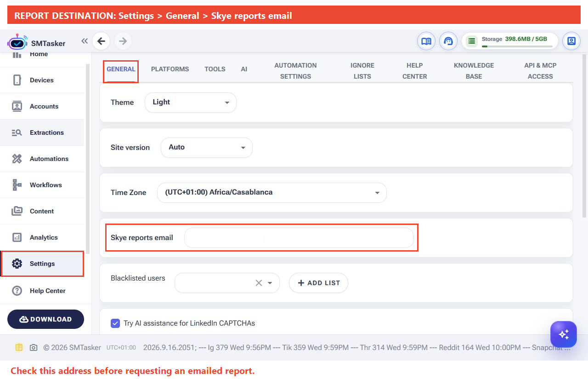Click the Accounts sidebar icon

point(17,106)
